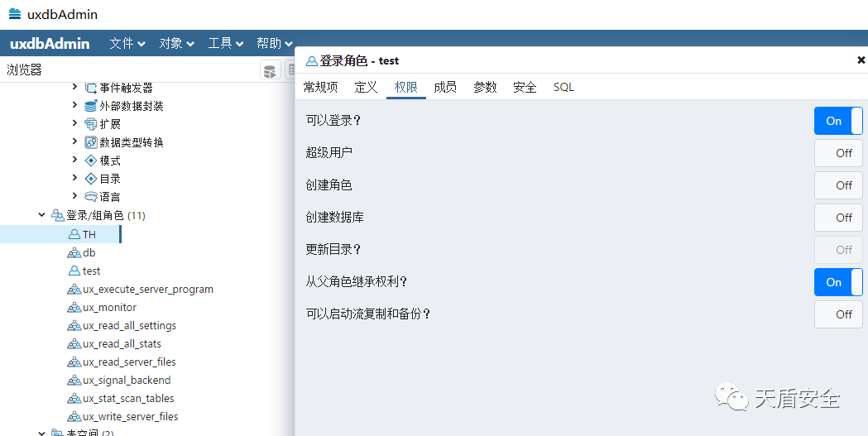This screenshot has width=868, height=436.
Task: Expand the 目录 catalog tree node
Action: (x=74, y=179)
